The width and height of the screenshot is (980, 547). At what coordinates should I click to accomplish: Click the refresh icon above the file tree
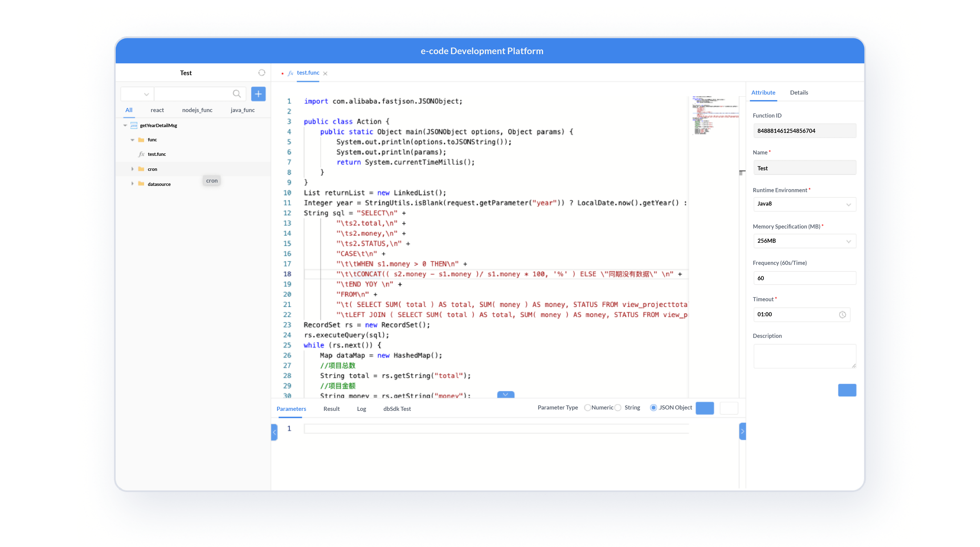[x=261, y=72]
